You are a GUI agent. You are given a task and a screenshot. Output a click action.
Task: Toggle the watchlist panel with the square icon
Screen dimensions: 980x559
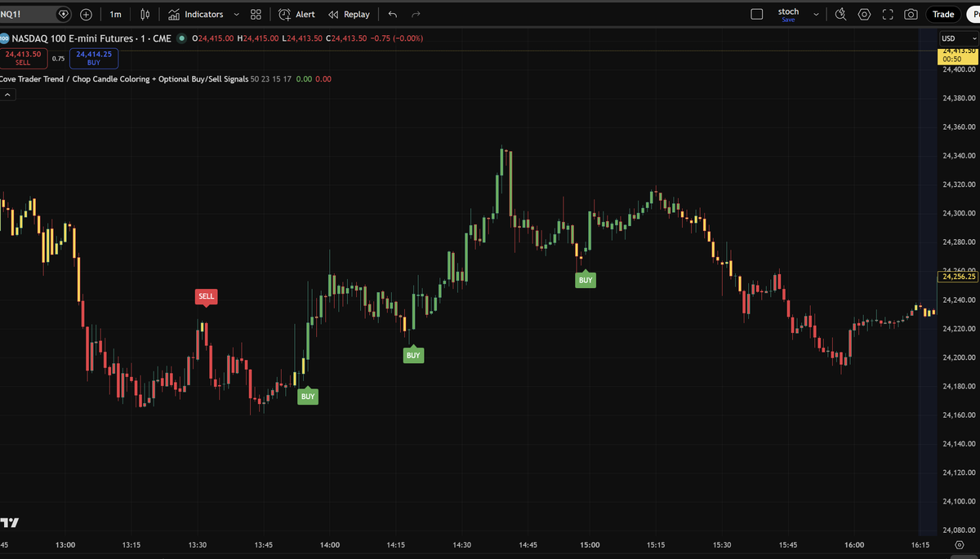pos(756,14)
